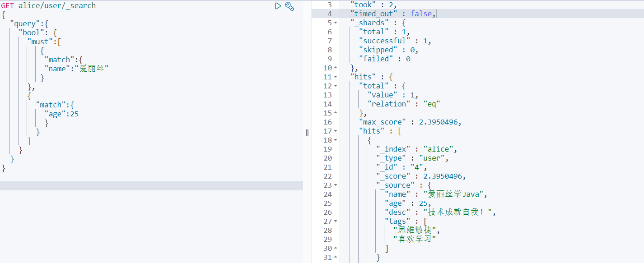644x263 pixels.
Task: Click the fold end marker at line 31
Action: (336, 258)
